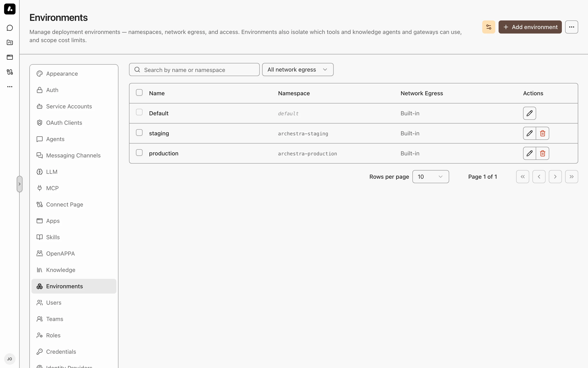Image resolution: width=588 pixels, height=368 pixels.
Task: Click the Archestra logo icon
Action: tap(10, 9)
